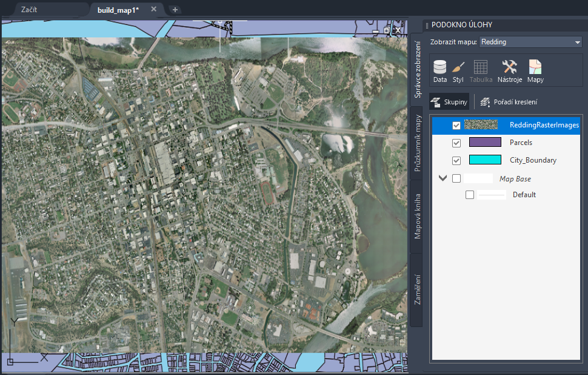Close the drawing viewport
The height and width of the screenshot is (375, 588).
tap(398, 30)
